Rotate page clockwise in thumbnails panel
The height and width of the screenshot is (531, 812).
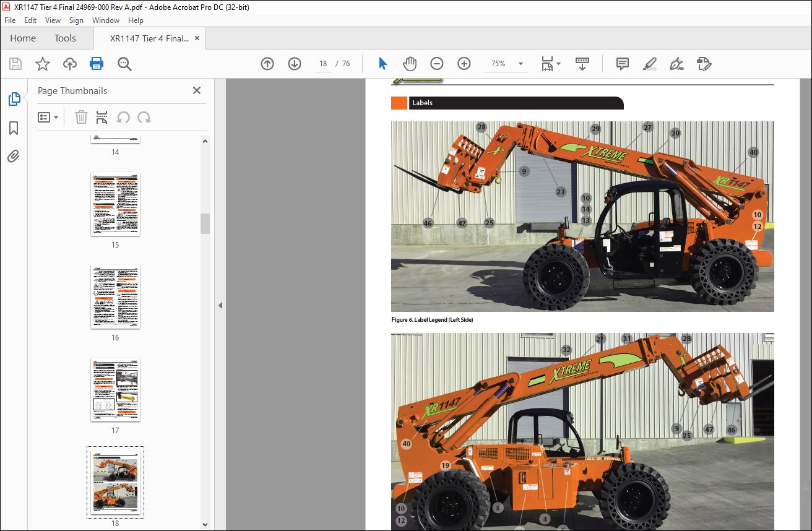[144, 117]
